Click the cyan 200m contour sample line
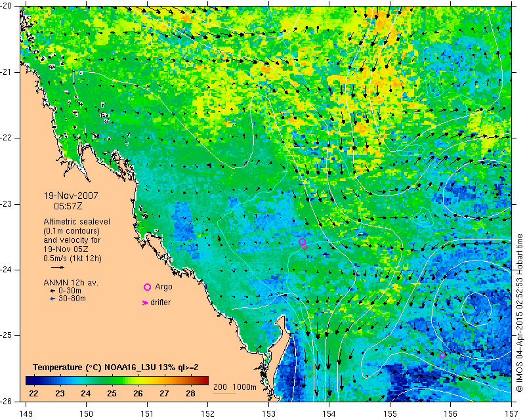Viewport: 525px width, 420px height. (x=224, y=393)
